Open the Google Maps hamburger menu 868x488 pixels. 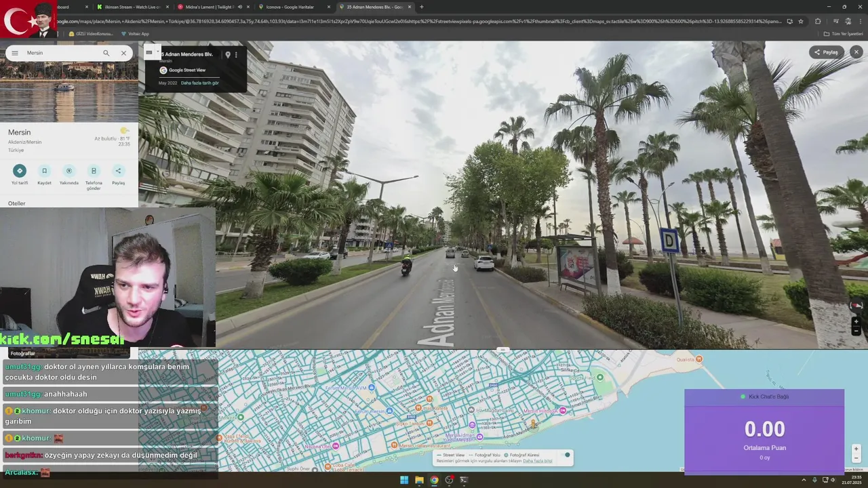tap(15, 53)
